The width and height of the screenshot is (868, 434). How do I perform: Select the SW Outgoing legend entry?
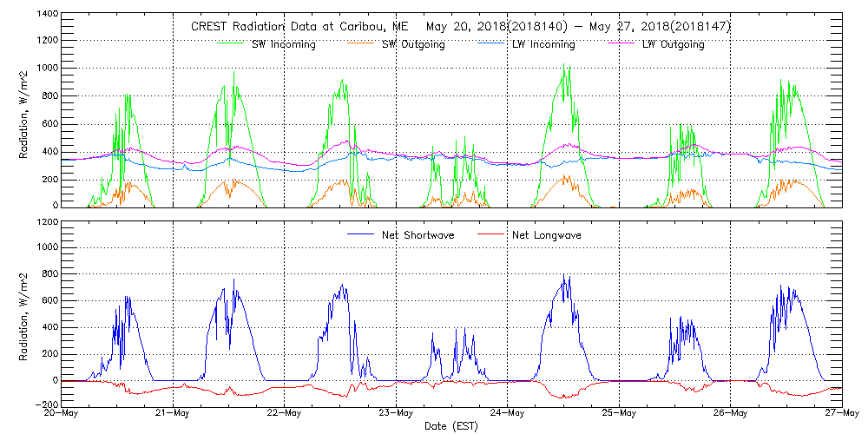413,44
